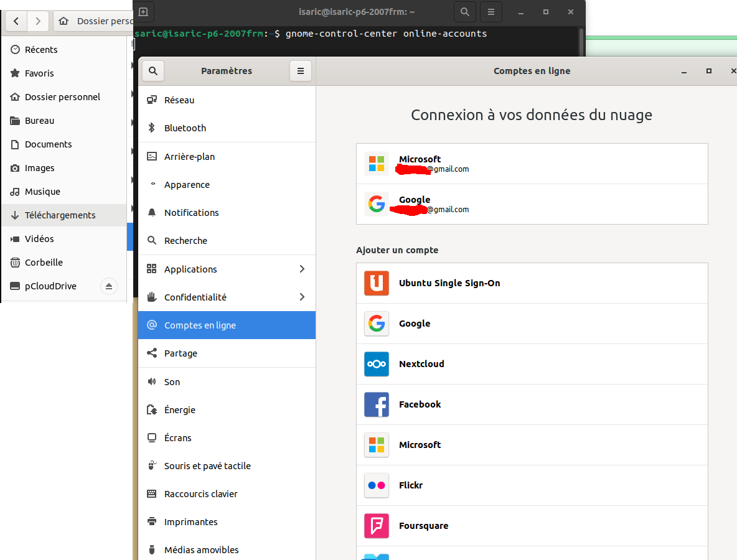This screenshot has width=737, height=560.
Task: Select Réseau in settings sidebar
Action: 227,100
